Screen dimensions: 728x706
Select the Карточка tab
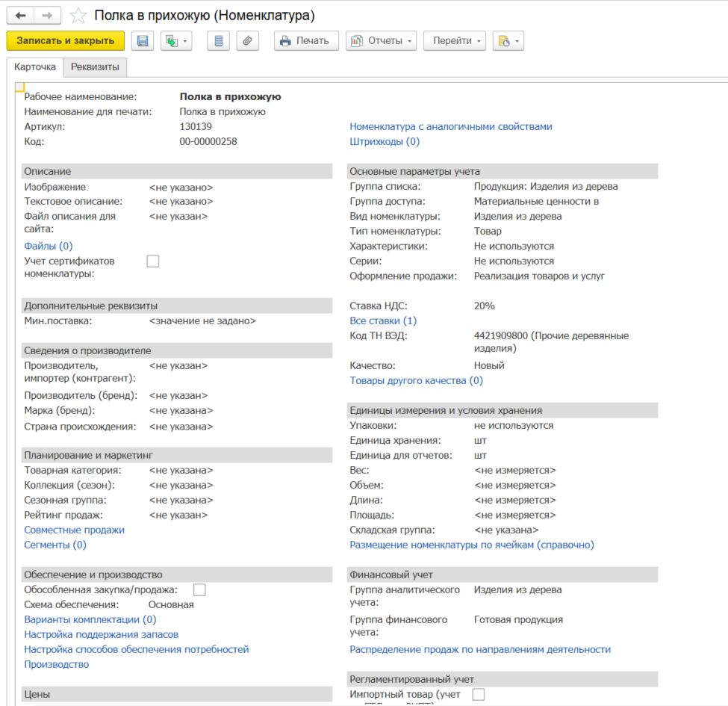35,67
